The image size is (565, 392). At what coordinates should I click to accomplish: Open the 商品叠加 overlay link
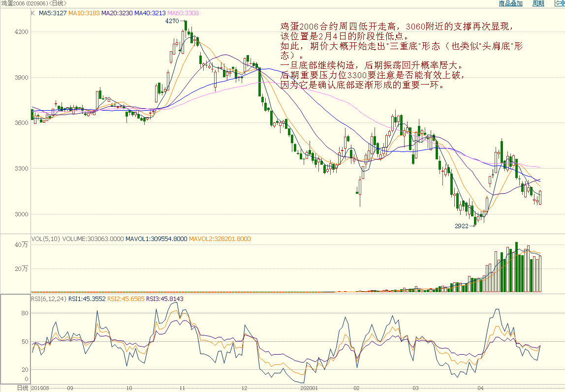click(510, 3)
